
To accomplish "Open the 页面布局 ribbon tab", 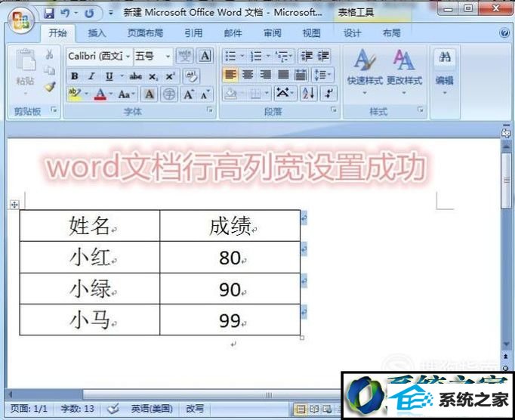I will (x=146, y=33).
